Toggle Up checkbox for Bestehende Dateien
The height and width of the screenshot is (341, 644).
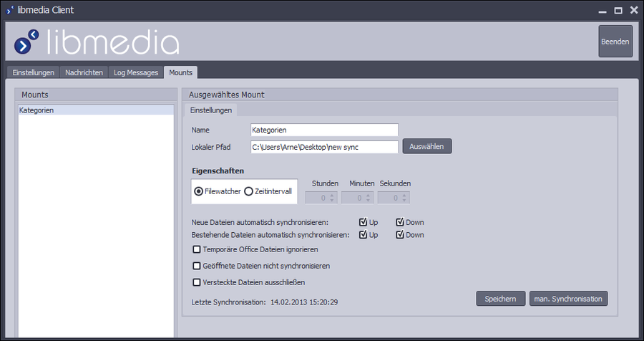[x=363, y=235]
